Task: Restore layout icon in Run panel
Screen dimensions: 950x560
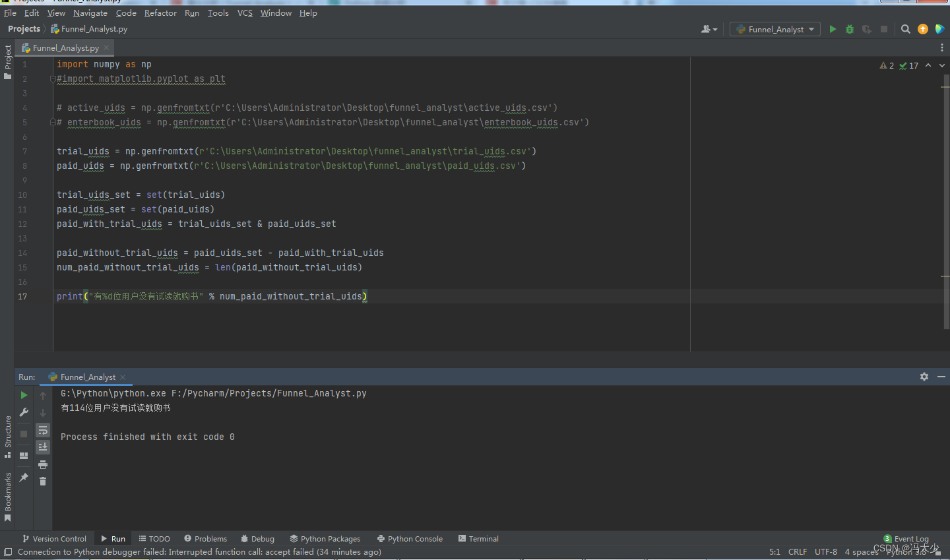Action: [24, 455]
